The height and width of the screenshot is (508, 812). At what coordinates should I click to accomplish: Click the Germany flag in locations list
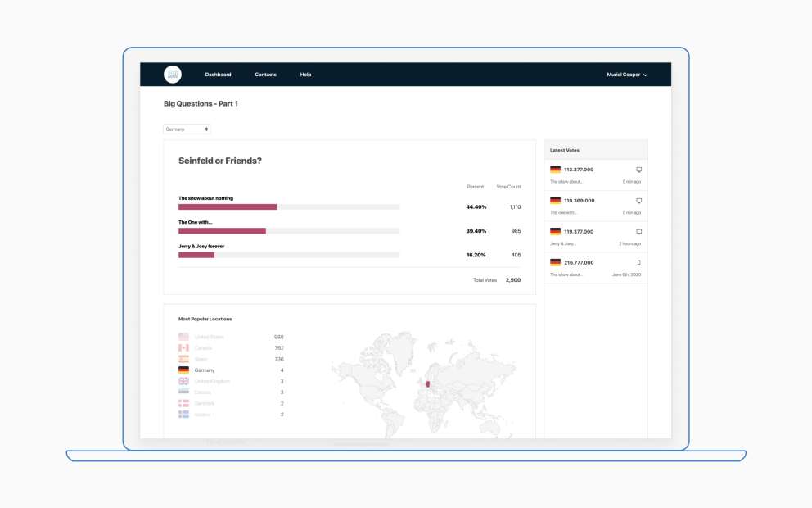pyautogui.click(x=183, y=370)
